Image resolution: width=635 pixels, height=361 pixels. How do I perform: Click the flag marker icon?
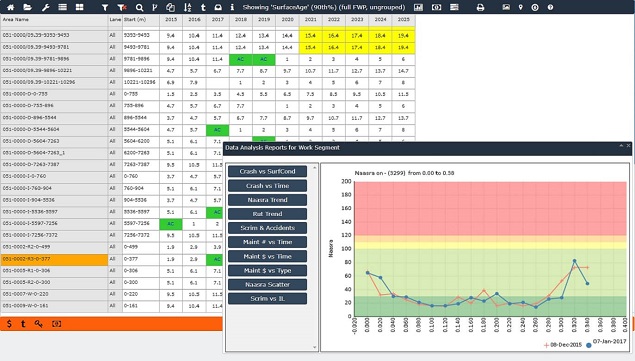154,7
